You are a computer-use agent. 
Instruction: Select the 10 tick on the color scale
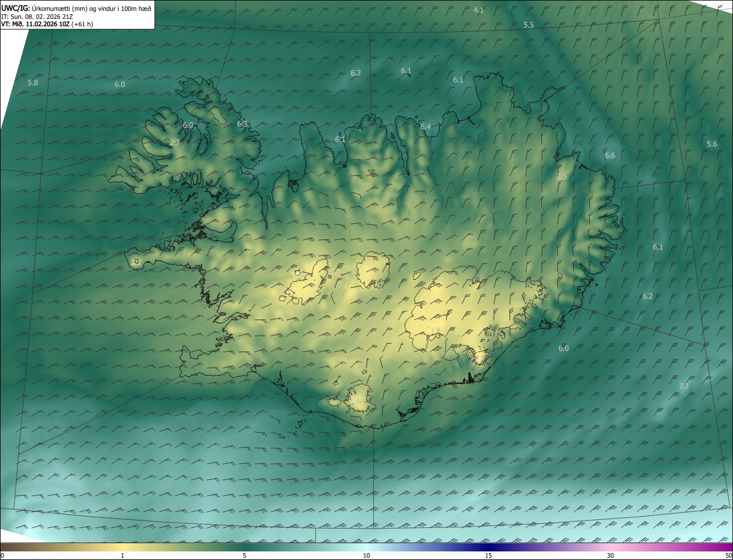tap(366, 555)
